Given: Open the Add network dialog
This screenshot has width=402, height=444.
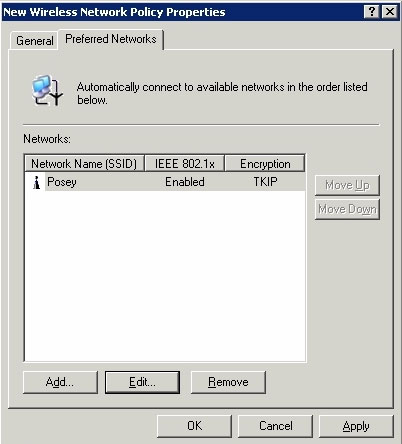Looking at the screenshot, I should [60, 382].
